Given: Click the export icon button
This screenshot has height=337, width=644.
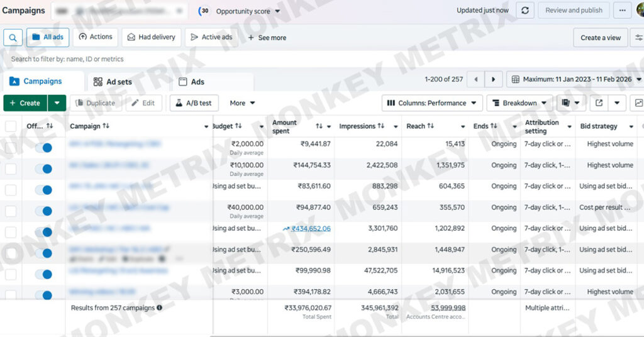Looking at the screenshot, I should click(x=599, y=103).
